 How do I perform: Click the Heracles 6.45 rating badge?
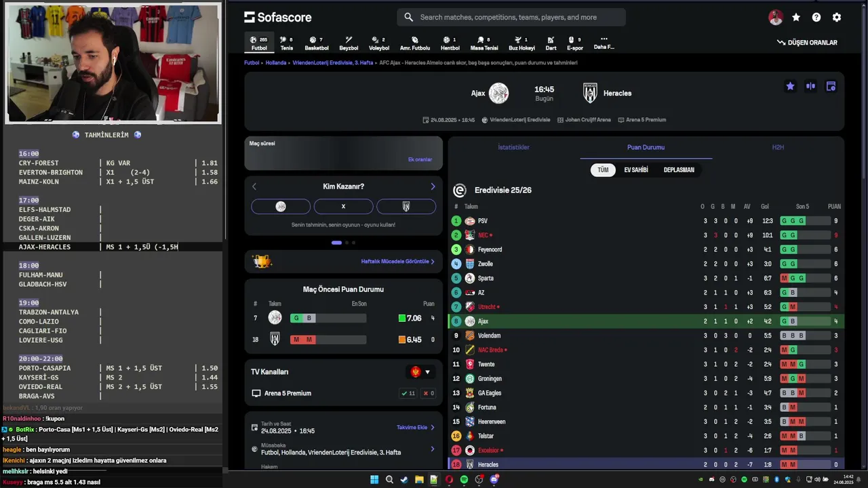410,340
